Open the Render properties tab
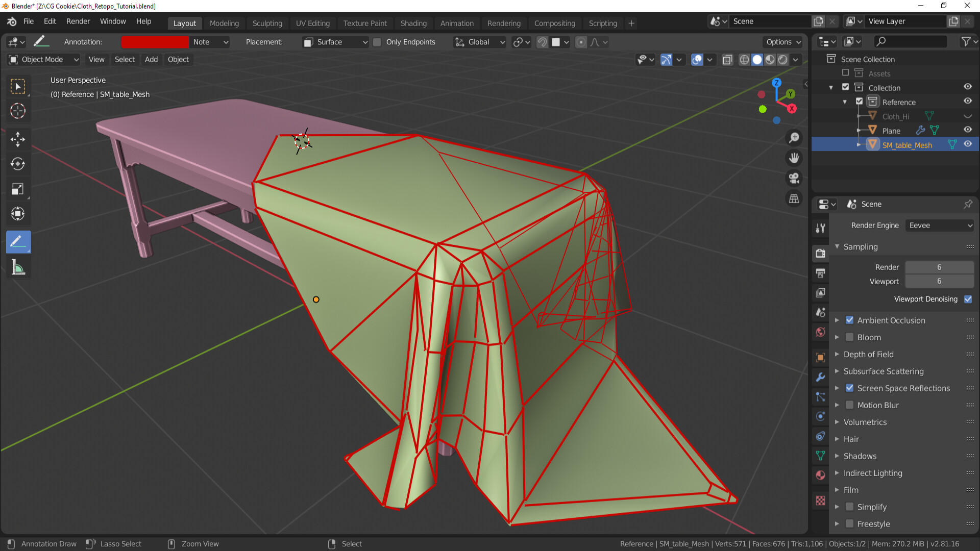 (820, 253)
